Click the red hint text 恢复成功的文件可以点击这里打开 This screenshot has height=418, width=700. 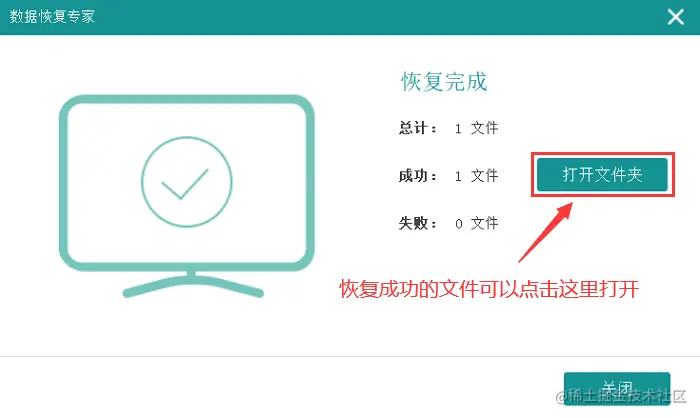click(489, 289)
